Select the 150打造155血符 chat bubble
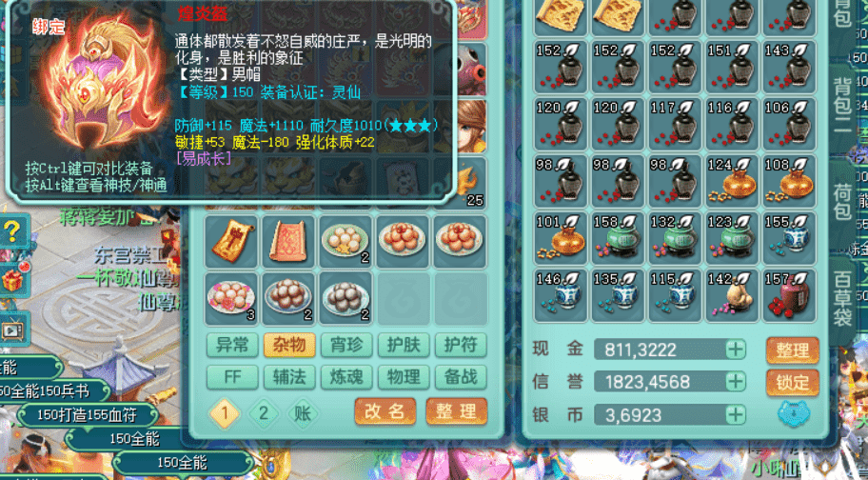Screen dimensions: 868x480 pos(88,414)
